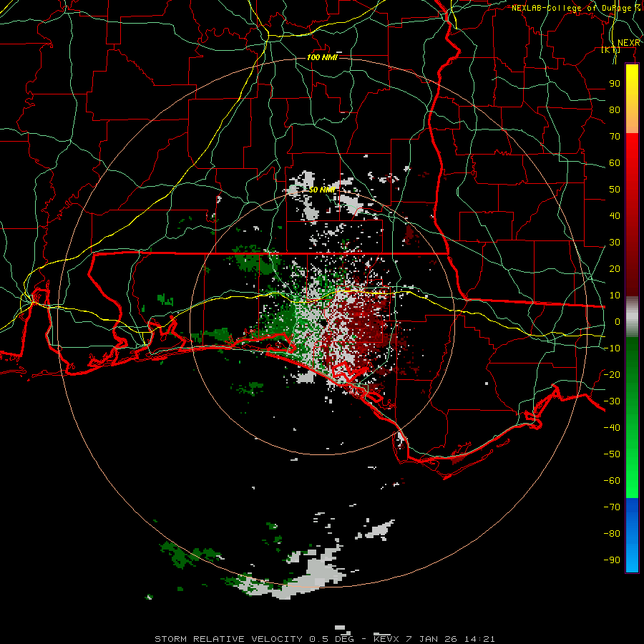Click the "STORM RELATIVE VELOCITY" product title
This screenshot has height=644, width=644.
(228, 639)
